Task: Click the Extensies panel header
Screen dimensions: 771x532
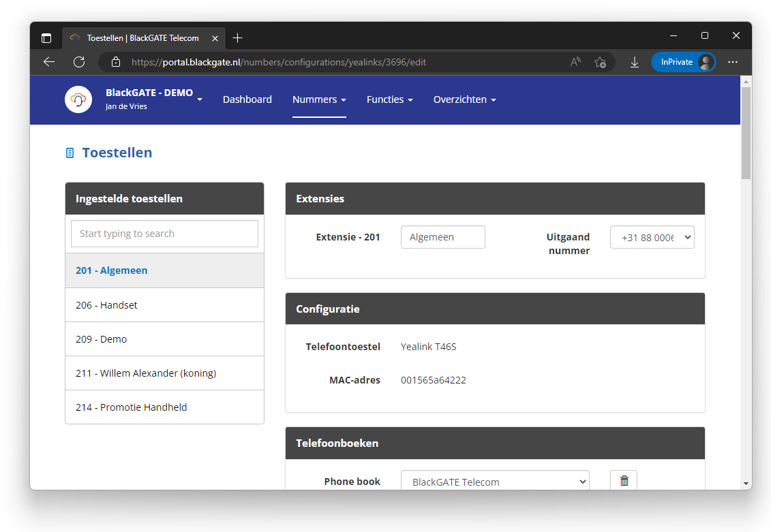Action: tap(495, 198)
